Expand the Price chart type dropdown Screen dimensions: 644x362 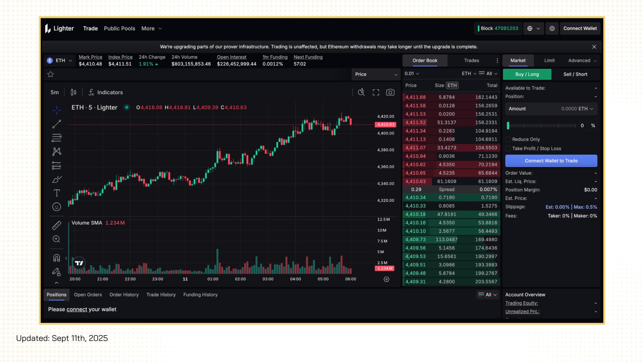(376, 74)
